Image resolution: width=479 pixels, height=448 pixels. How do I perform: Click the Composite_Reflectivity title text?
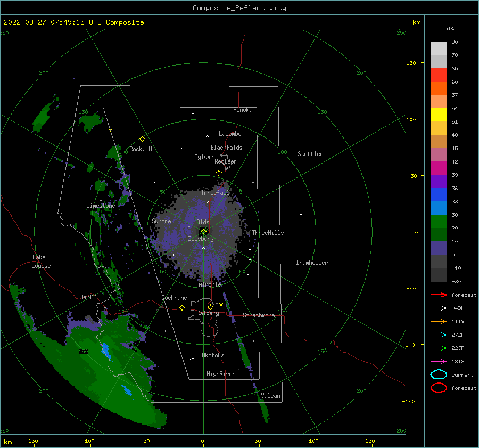coord(240,7)
